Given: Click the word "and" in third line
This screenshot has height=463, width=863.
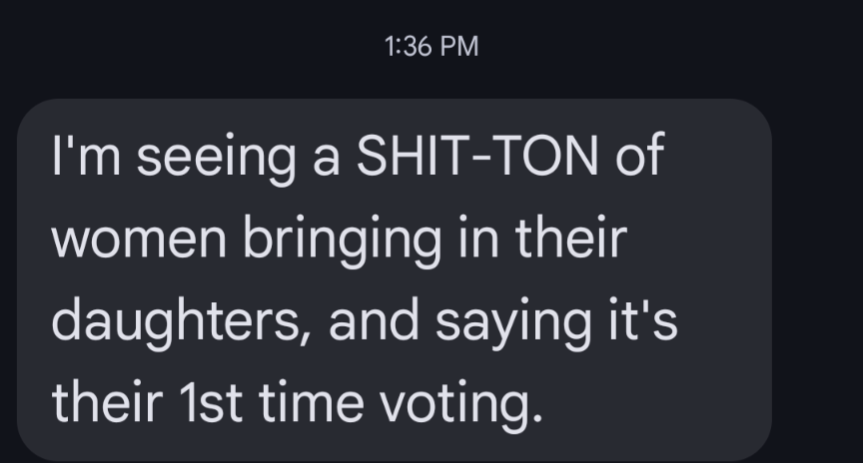Looking at the screenshot, I should (x=373, y=320).
